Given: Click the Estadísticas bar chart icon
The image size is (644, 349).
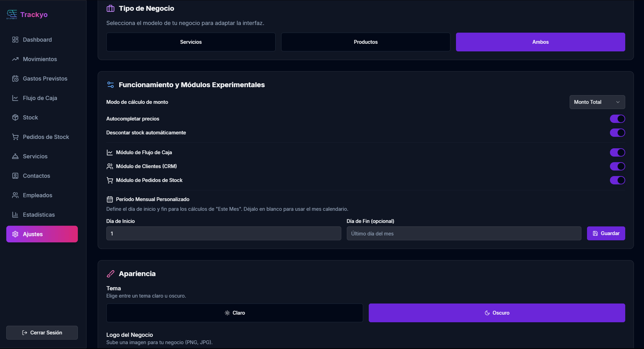Looking at the screenshot, I should pyautogui.click(x=15, y=215).
